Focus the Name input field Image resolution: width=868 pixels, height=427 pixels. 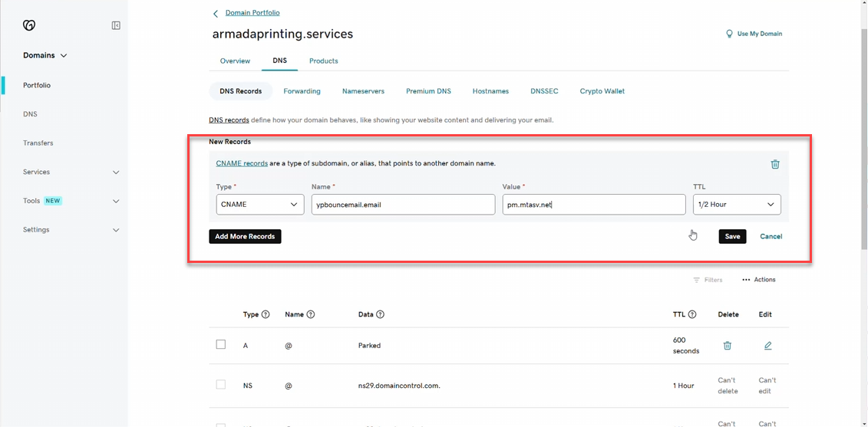[x=403, y=204]
